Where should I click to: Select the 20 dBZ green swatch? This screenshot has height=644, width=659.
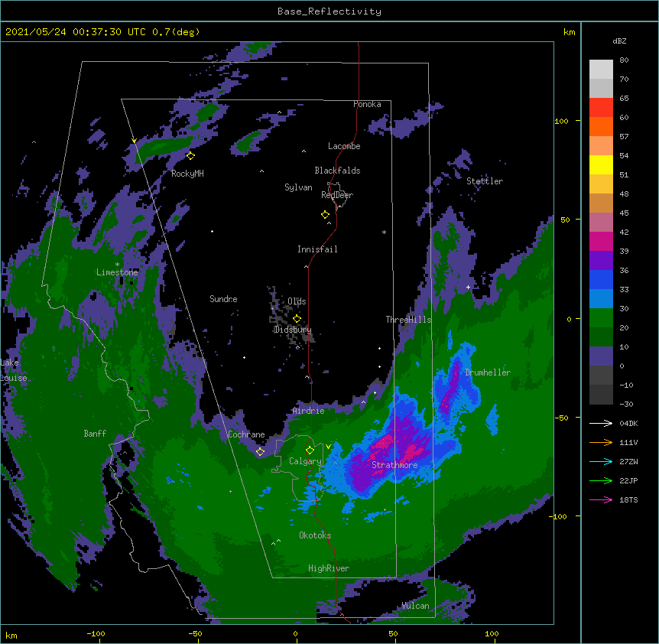(601, 318)
